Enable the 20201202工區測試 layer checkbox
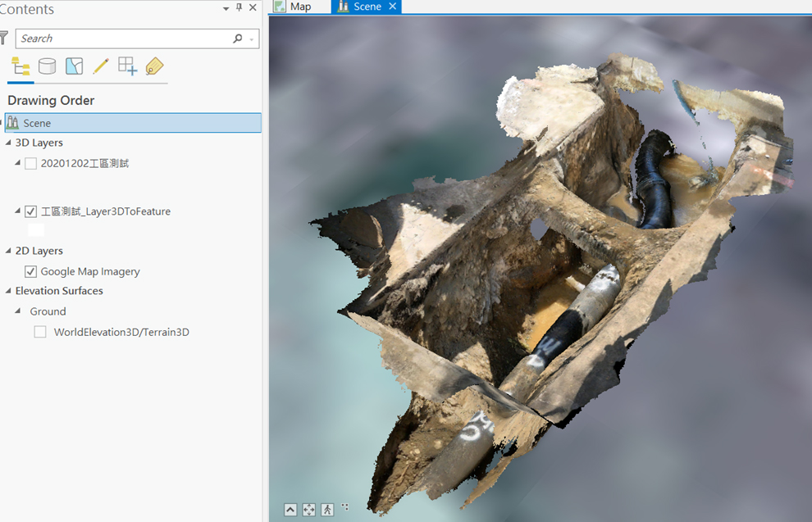812x522 pixels. [x=31, y=164]
